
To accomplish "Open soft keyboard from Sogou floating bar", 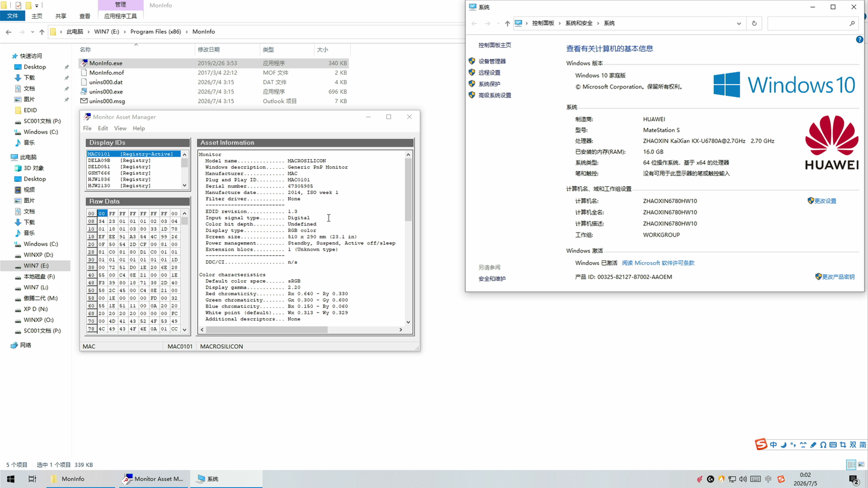I will coord(833,445).
